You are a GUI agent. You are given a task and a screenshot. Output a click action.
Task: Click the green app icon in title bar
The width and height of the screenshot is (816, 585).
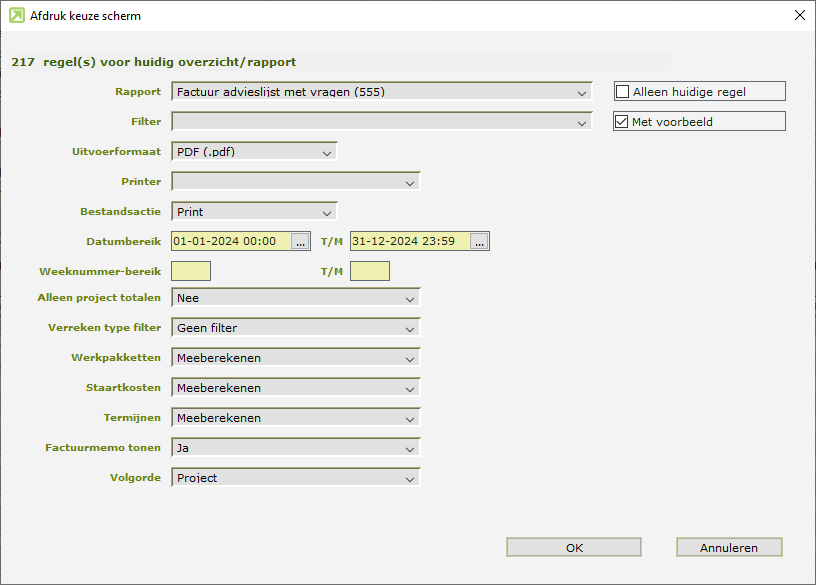pyautogui.click(x=16, y=16)
